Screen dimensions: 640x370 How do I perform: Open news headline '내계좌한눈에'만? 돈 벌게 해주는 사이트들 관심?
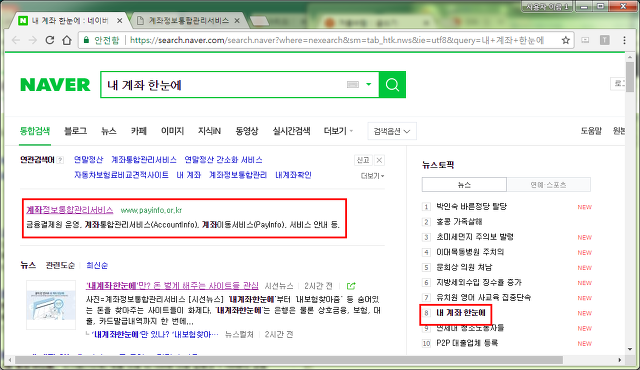click(172, 286)
